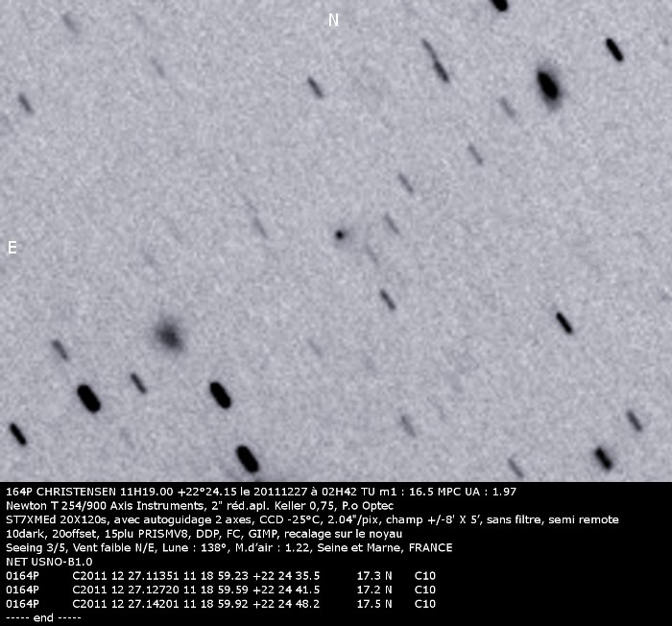Select the "17.5 N" magnitude value
The width and height of the screenshot is (672, 626).
[374, 604]
